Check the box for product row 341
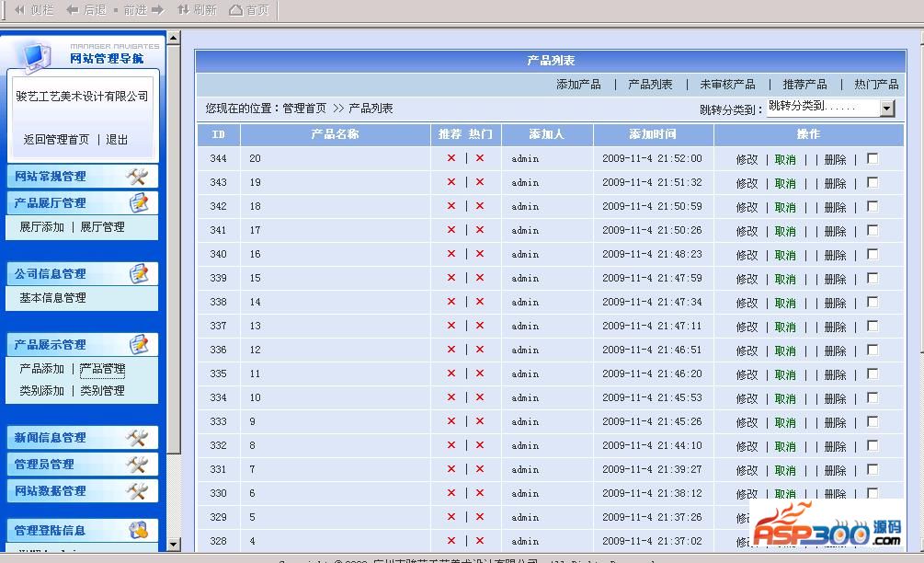 coord(873,230)
